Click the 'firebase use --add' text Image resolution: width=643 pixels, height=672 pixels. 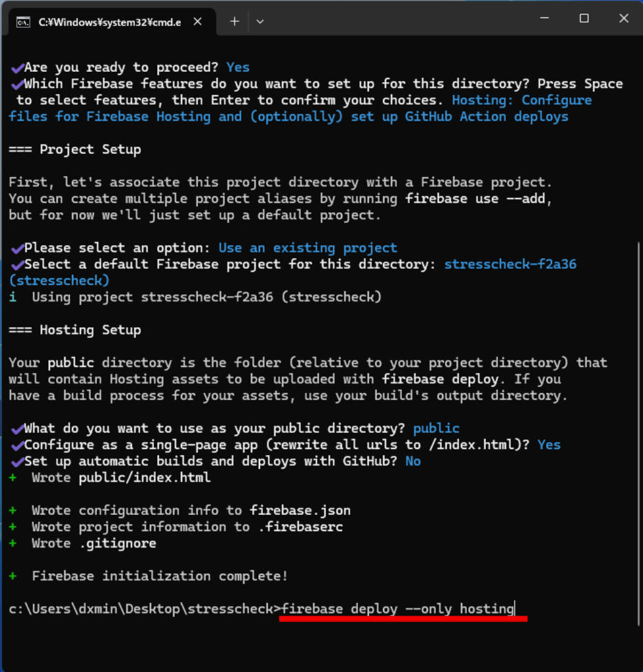click(x=475, y=198)
